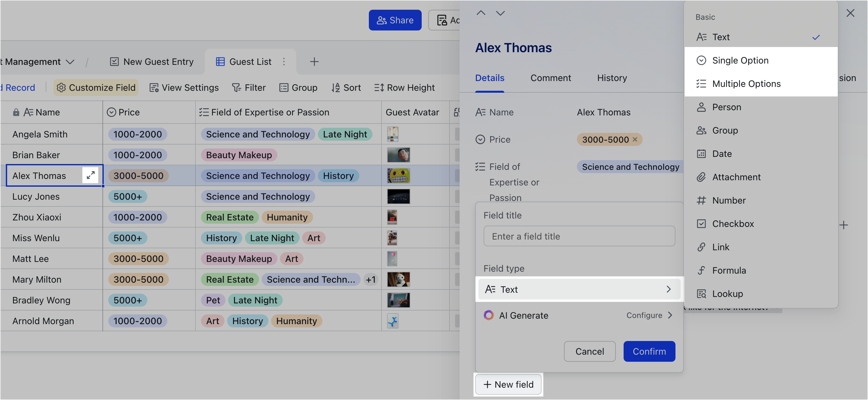This screenshot has width=868, height=400.
Task: Switch to the History tab
Action: coord(612,78)
